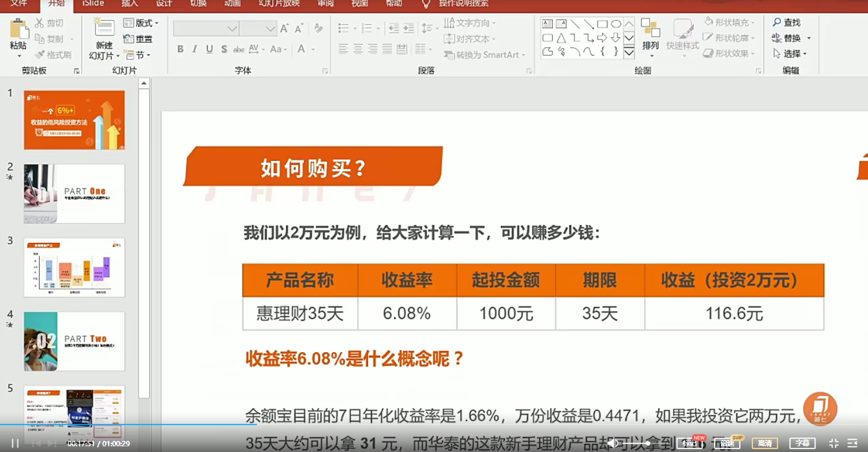Expand the shapes gallery More arrow

coord(629,53)
